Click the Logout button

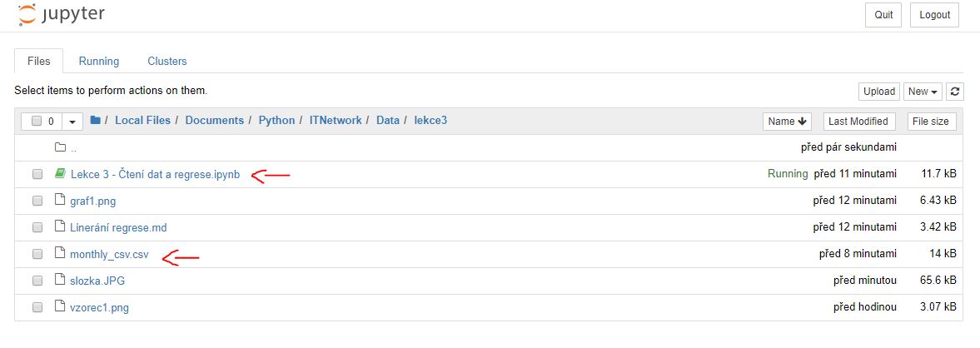(x=934, y=15)
